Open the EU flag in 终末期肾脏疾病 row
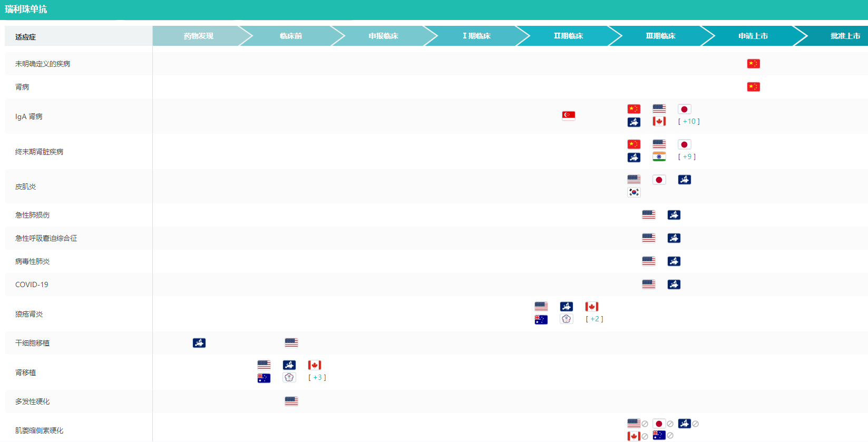 pyautogui.click(x=634, y=157)
